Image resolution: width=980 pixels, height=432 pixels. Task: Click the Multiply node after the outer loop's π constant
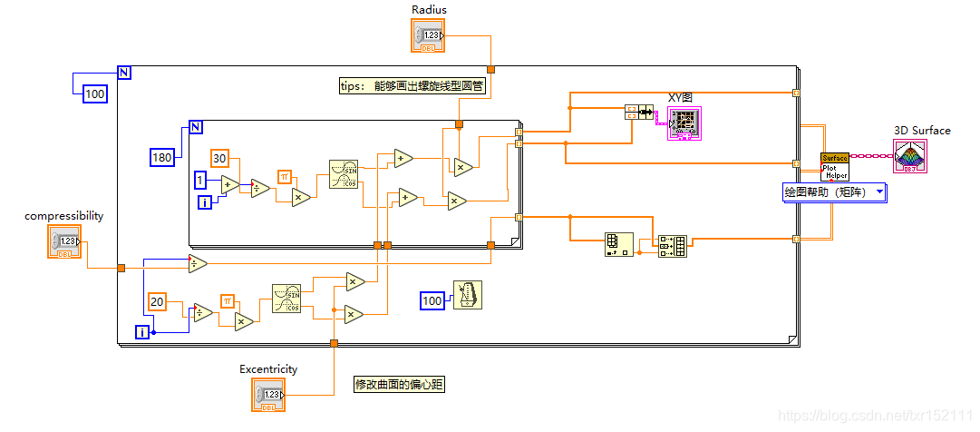[244, 320]
